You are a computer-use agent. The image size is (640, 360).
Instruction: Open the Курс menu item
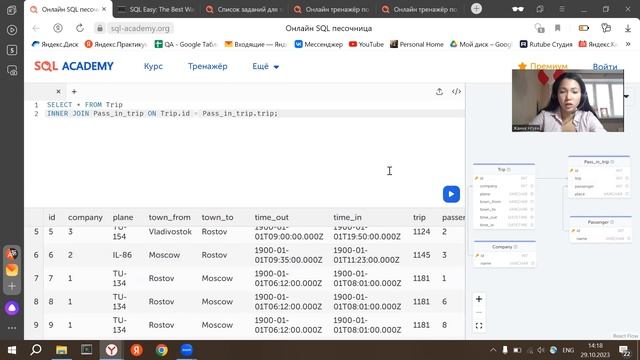pyautogui.click(x=153, y=66)
